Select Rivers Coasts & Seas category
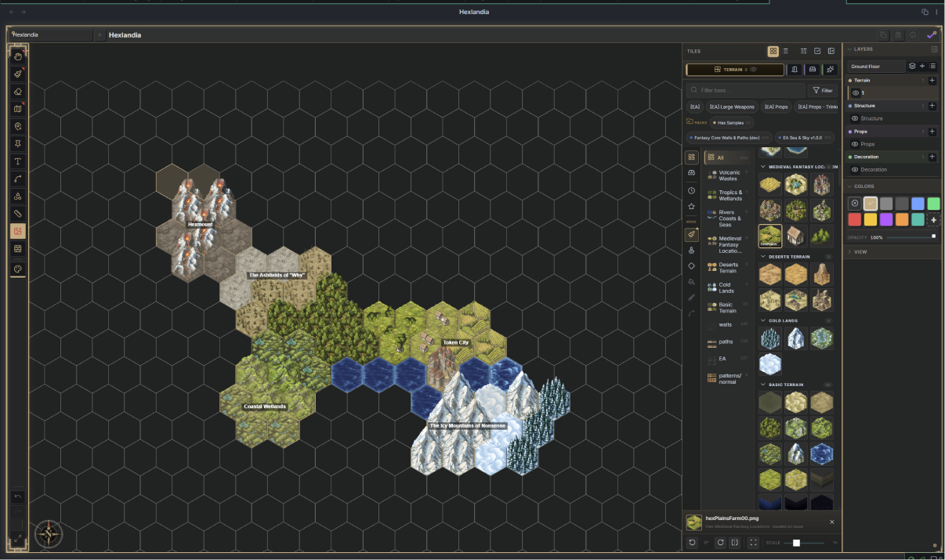Viewport: 945px width, 560px height. coord(728,218)
